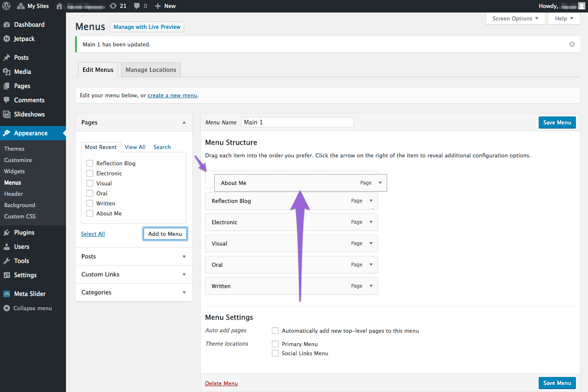588x392 pixels.
Task: Click into the Menu Name text field
Action: [297, 122]
